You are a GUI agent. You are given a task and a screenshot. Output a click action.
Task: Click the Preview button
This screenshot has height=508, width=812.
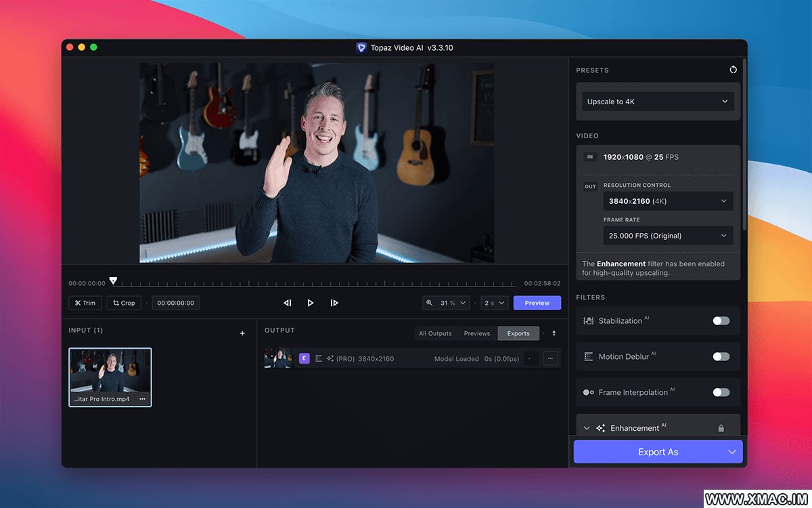click(537, 303)
